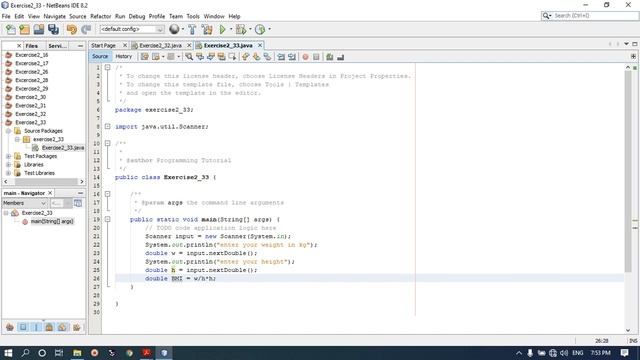Click Toggle Bookmark icon in editor toolbar
The image size is (640, 360).
click(x=267, y=57)
